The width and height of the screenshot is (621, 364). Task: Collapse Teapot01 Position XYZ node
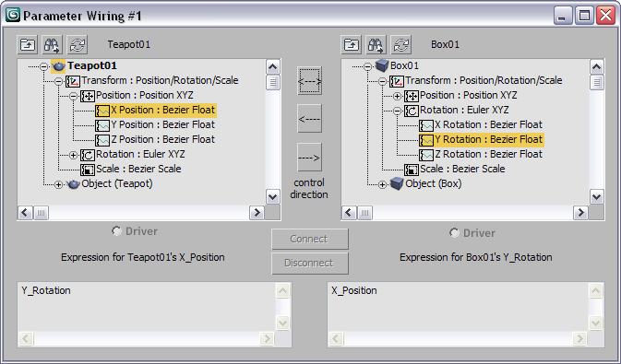pyautogui.click(x=73, y=96)
